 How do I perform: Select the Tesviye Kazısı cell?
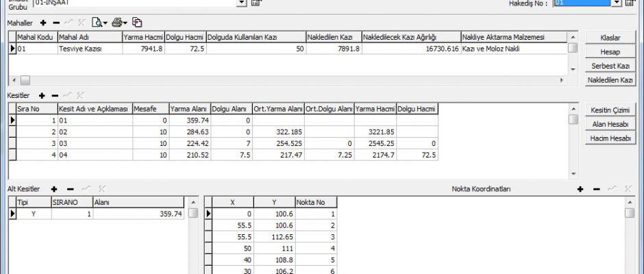pyautogui.click(x=90, y=49)
